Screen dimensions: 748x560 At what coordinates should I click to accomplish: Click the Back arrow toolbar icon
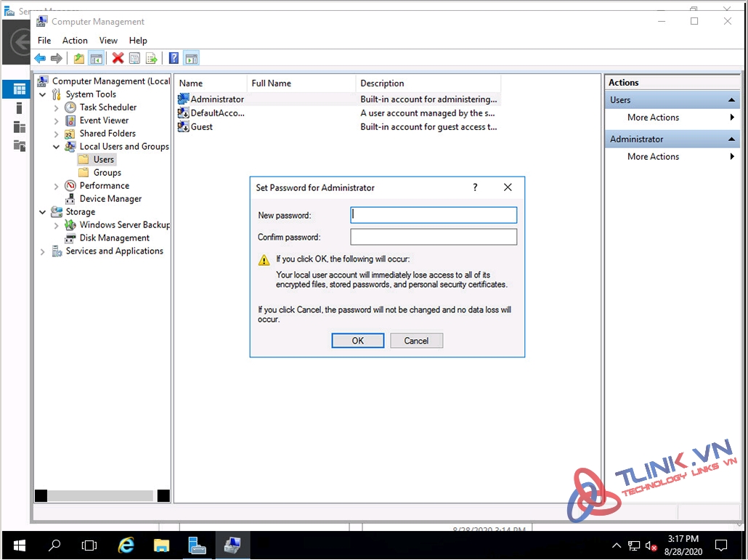coord(40,59)
